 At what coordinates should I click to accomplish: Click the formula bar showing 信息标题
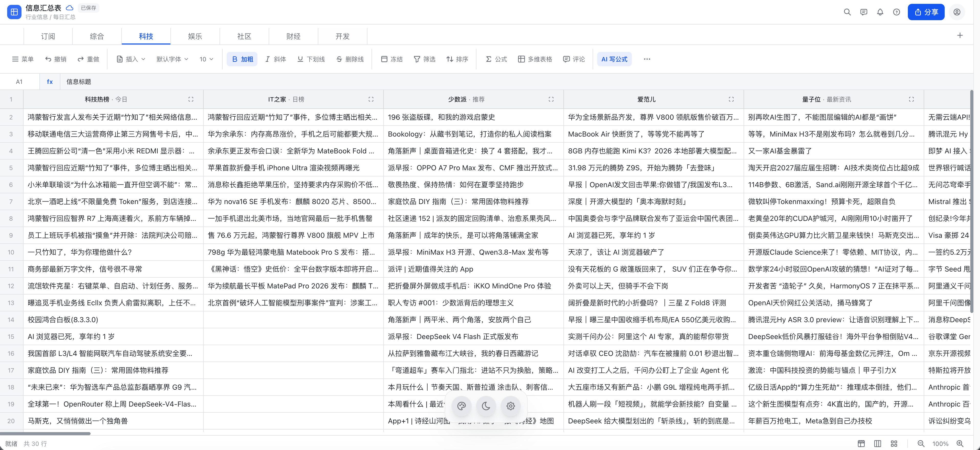(x=517, y=82)
